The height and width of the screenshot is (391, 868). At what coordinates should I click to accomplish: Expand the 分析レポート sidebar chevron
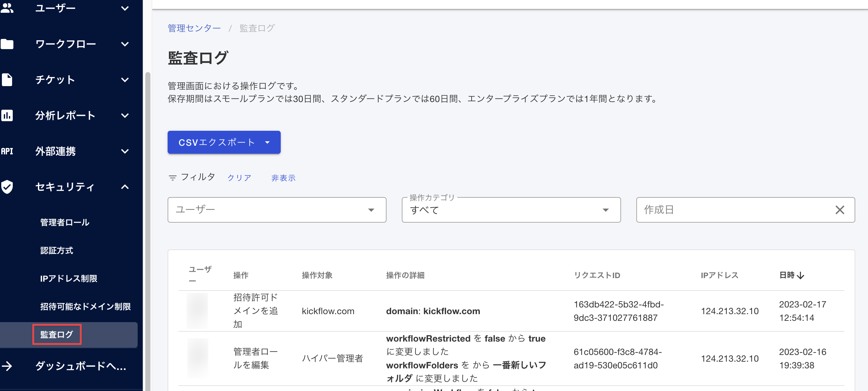tap(125, 115)
